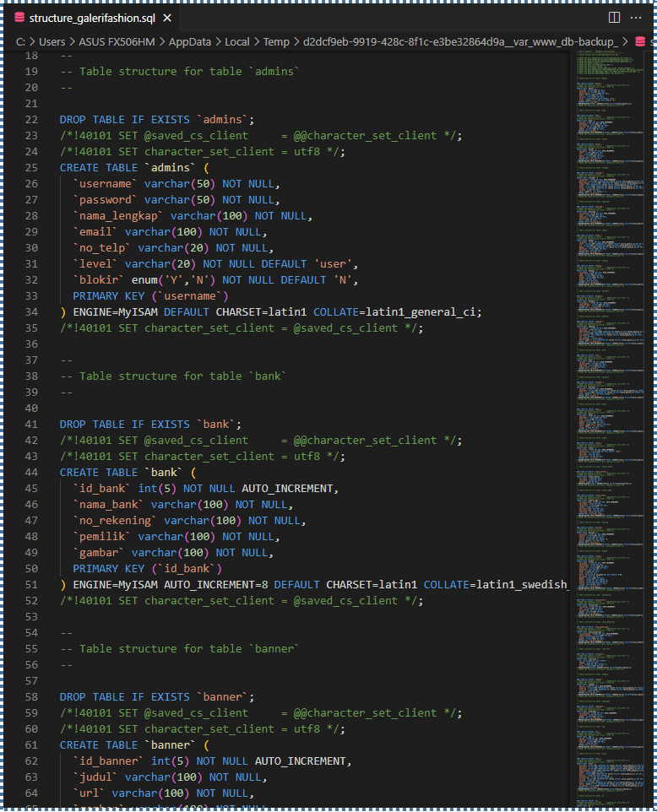Screen dimensions: 657x812
Task: Select the Local breadcrumb item
Action: (237, 41)
